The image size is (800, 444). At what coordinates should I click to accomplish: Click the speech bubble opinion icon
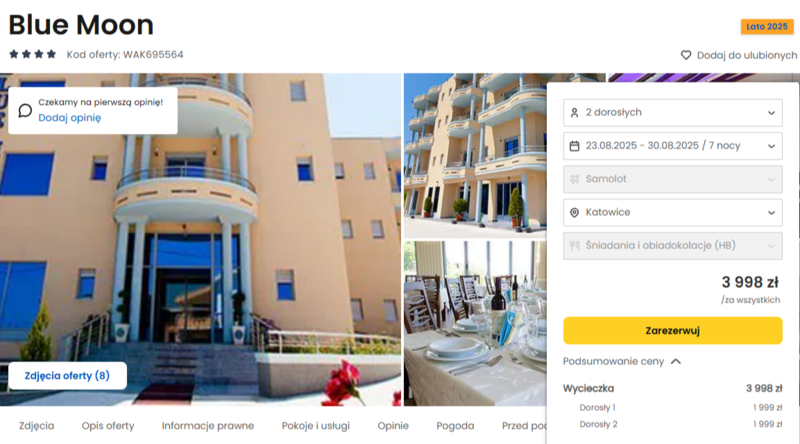25,110
